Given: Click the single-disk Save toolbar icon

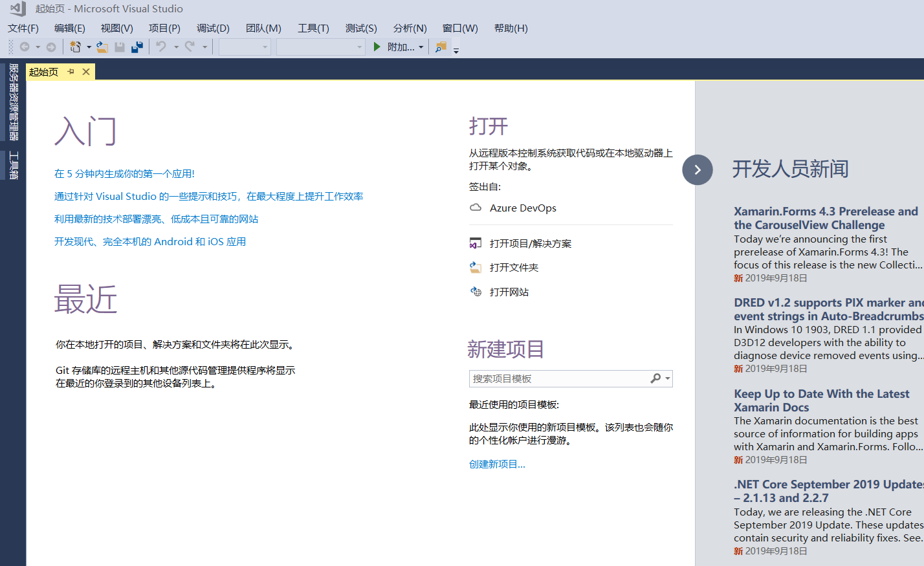Looking at the screenshot, I should (x=120, y=47).
